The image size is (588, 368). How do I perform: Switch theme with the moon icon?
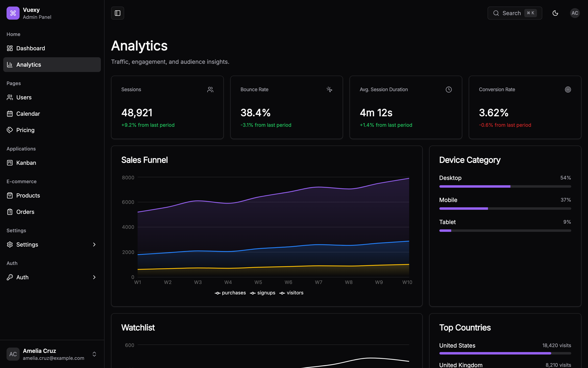pos(555,13)
